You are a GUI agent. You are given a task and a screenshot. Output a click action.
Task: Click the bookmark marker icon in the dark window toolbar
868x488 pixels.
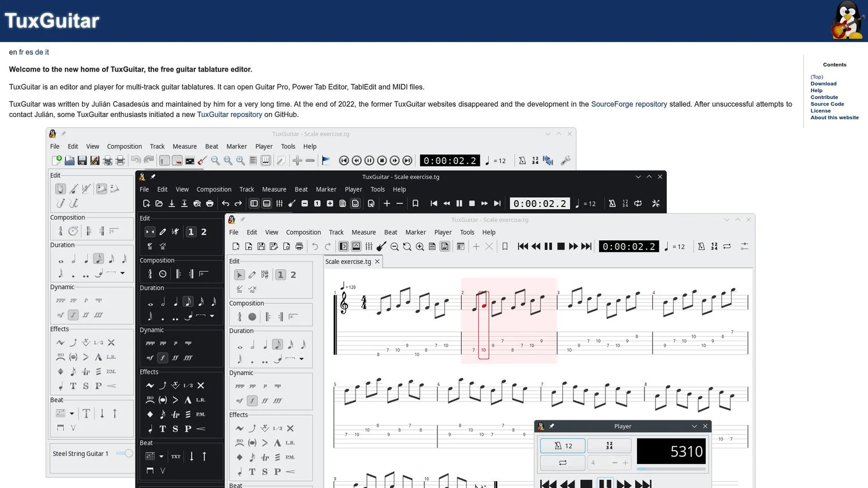click(416, 204)
